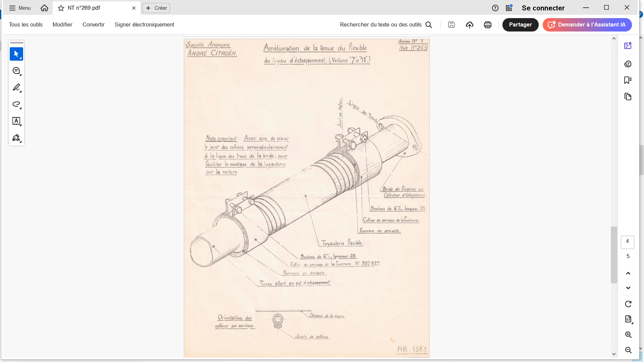Choose the add comment tool
644x362 pixels.
pyautogui.click(x=16, y=71)
